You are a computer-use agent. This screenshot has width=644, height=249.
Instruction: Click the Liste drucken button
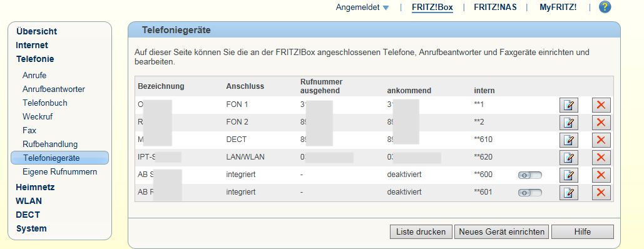421,231
